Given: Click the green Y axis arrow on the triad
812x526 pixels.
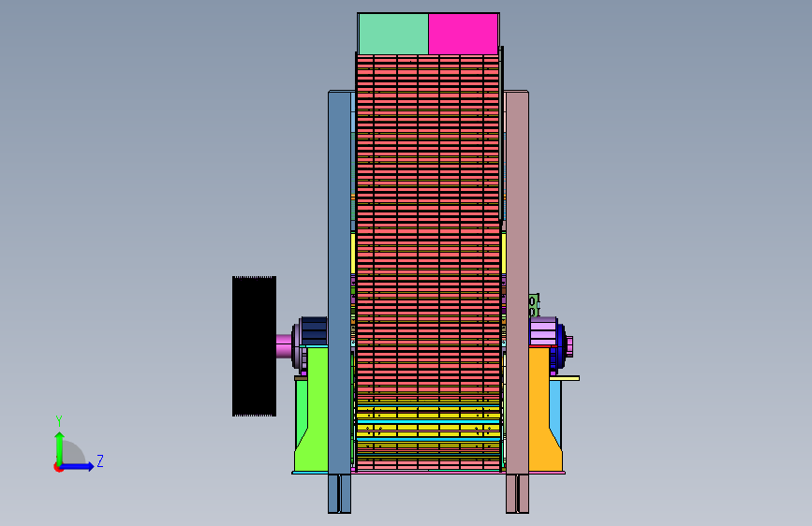Looking at the screenshot, I should (x=59, y=447).
